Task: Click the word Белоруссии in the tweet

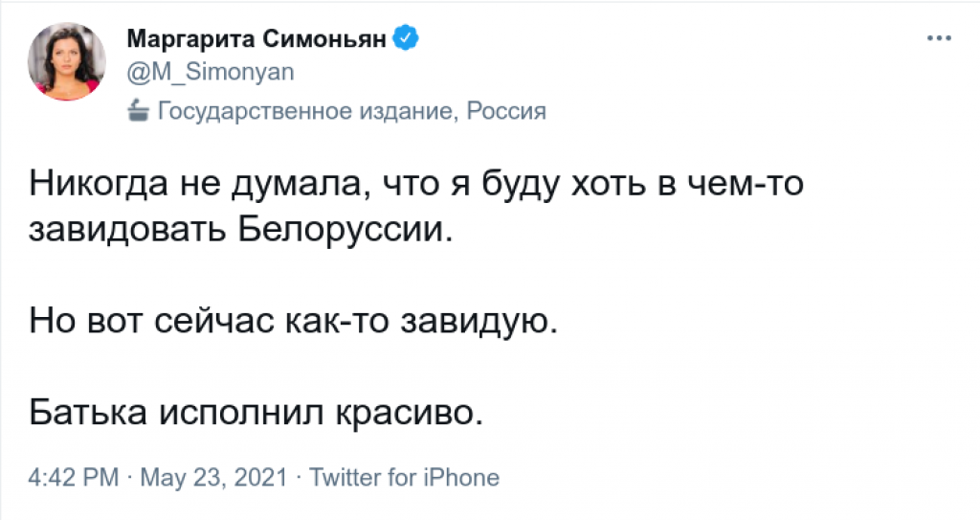Action: (x=345, y=230)
